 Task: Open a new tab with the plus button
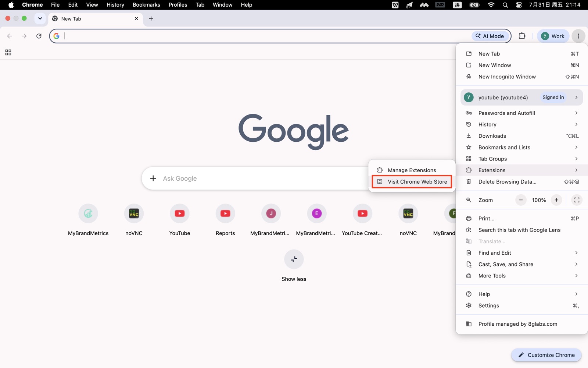pyautogui.click(x=151, y=18)
